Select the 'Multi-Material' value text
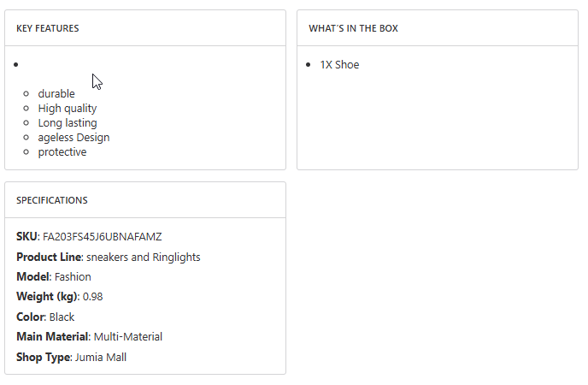Viewport: 588px width, 385px height. [128, 336]
